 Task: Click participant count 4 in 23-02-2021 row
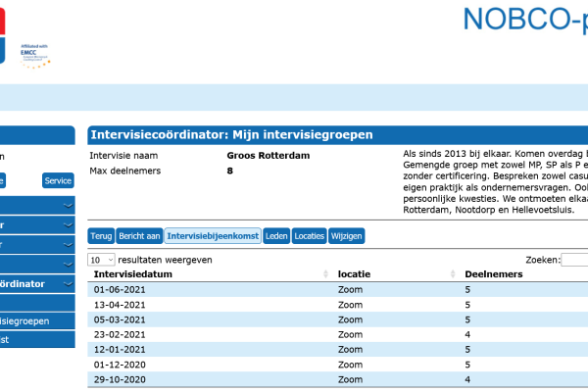click(467, 334)
